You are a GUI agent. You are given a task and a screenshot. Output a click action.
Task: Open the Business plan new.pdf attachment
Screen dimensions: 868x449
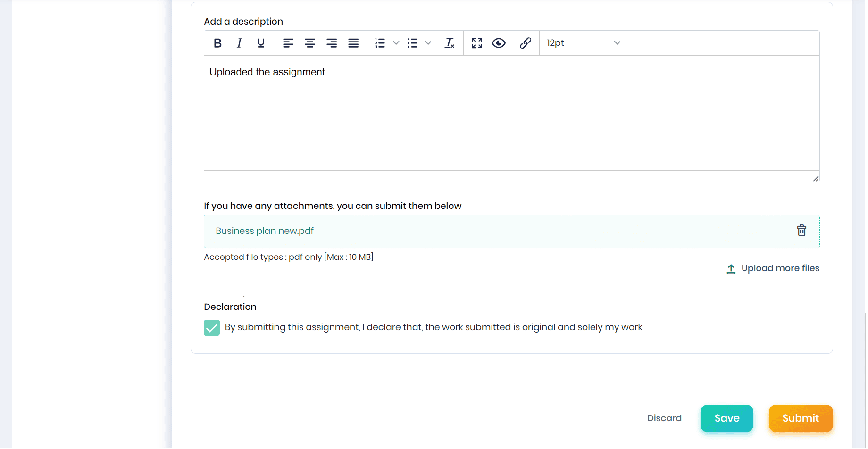265,231
